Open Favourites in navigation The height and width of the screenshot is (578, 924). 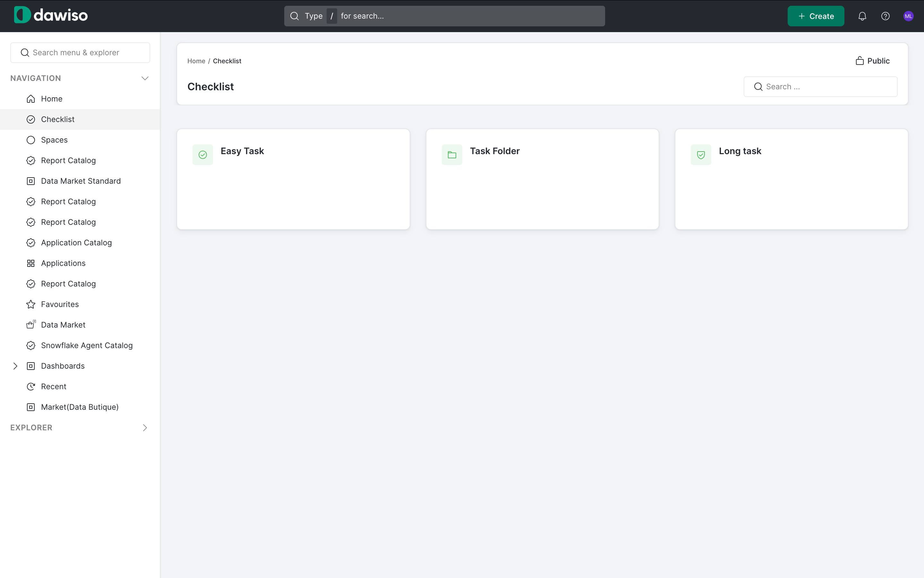[x=80, y=304]
